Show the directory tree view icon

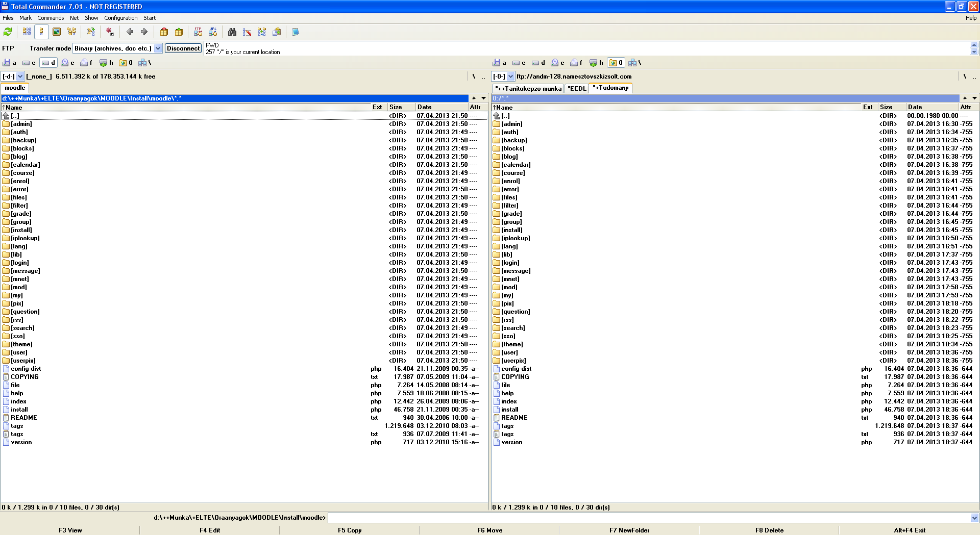click(x=71, y=32)
